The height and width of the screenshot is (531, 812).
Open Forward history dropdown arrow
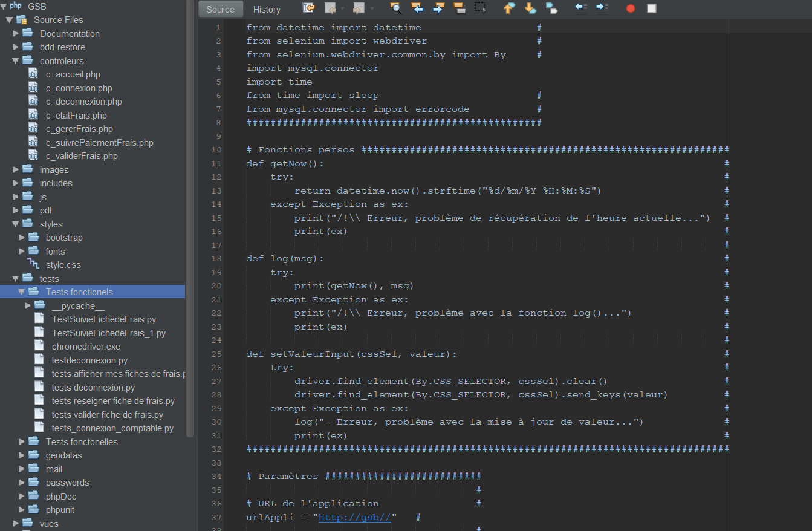[x=371, y=8]
